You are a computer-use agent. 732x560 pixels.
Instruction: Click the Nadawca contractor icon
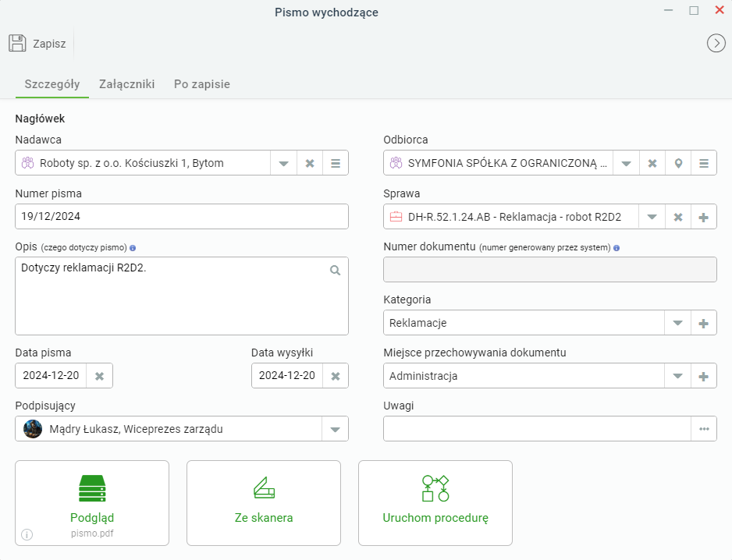coord(27,163)
